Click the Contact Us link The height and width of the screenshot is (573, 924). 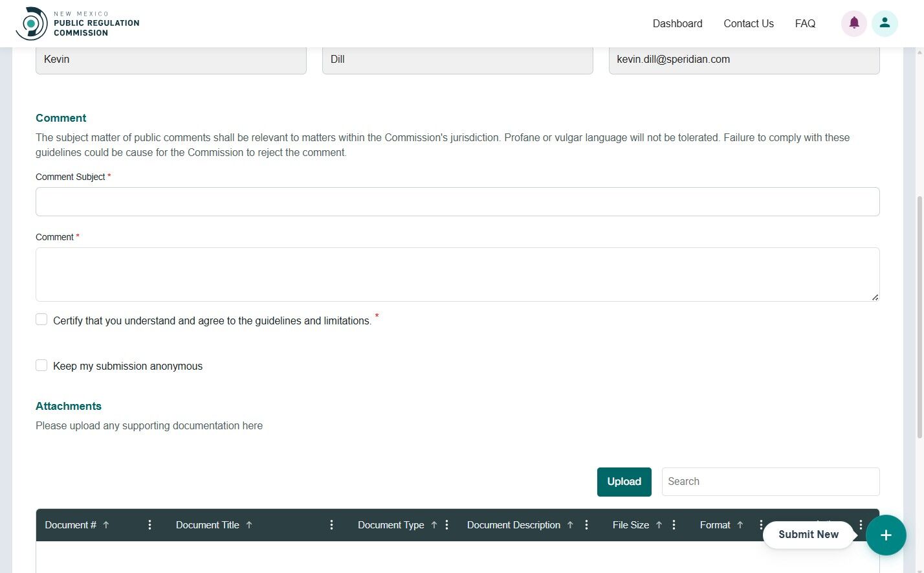pos(749,23)
